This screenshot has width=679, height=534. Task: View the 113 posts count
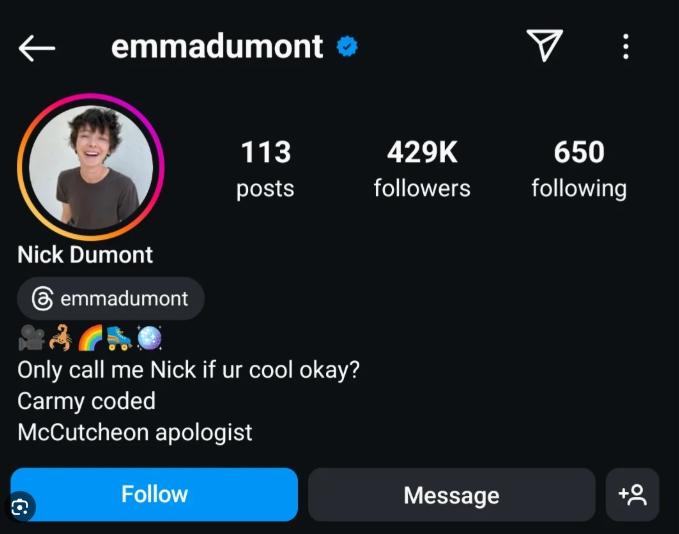(x=265, y=169)
